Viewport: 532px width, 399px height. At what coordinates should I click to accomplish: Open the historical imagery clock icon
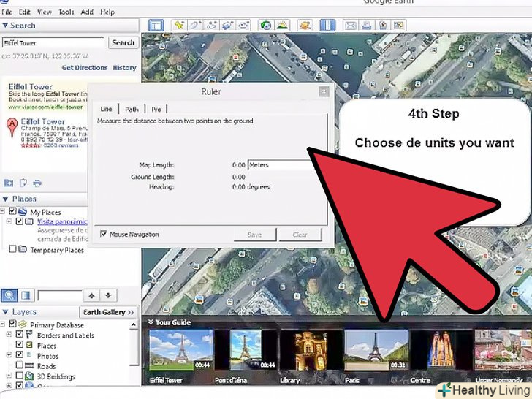265,25
